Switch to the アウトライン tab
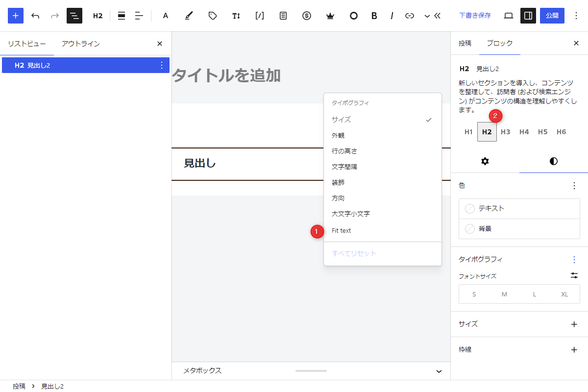Screen dimensions: 588x392 (x=81, y=44)
